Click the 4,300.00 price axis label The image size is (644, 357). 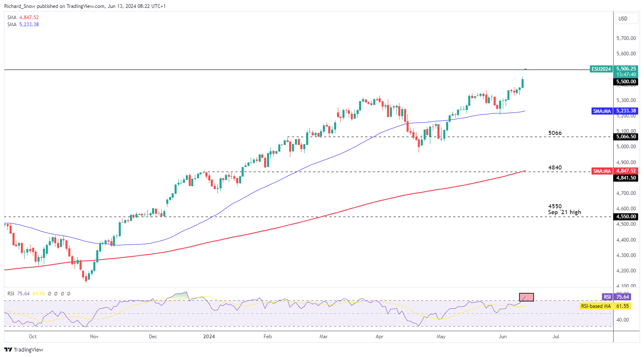click(626, 255)
